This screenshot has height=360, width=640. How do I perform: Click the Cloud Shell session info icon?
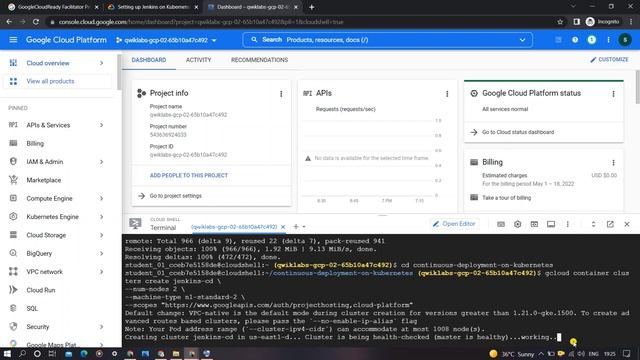click(x=551, y=224)
